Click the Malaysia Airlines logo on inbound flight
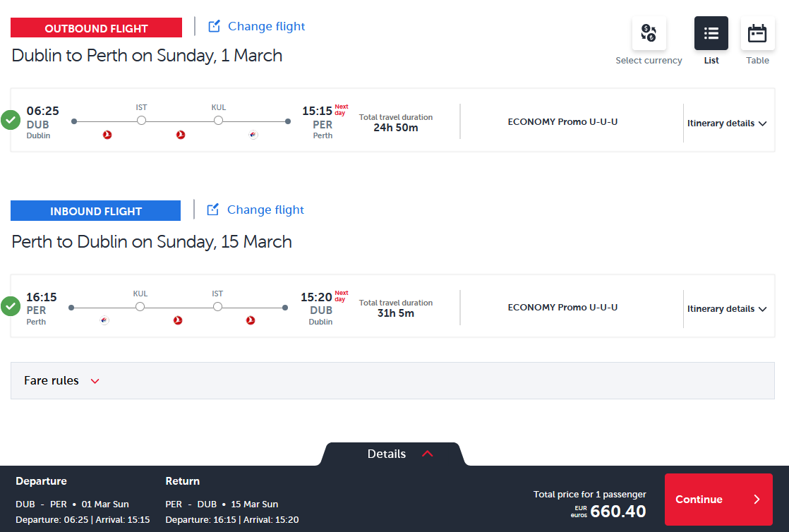Viewport: 789px width, 532px height. [105, 320]
